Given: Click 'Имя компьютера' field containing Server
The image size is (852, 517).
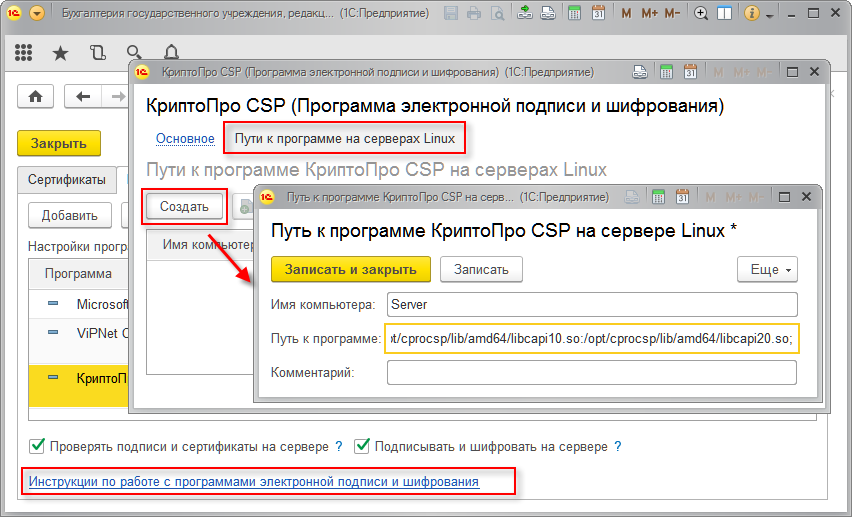Looking at the screenshot, I should click(592, 304).
